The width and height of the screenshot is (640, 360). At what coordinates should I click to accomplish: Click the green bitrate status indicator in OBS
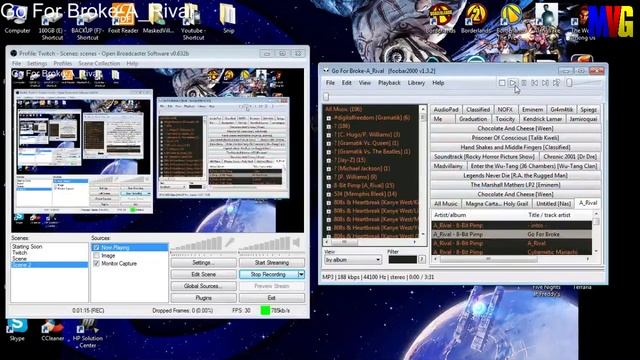265,311
